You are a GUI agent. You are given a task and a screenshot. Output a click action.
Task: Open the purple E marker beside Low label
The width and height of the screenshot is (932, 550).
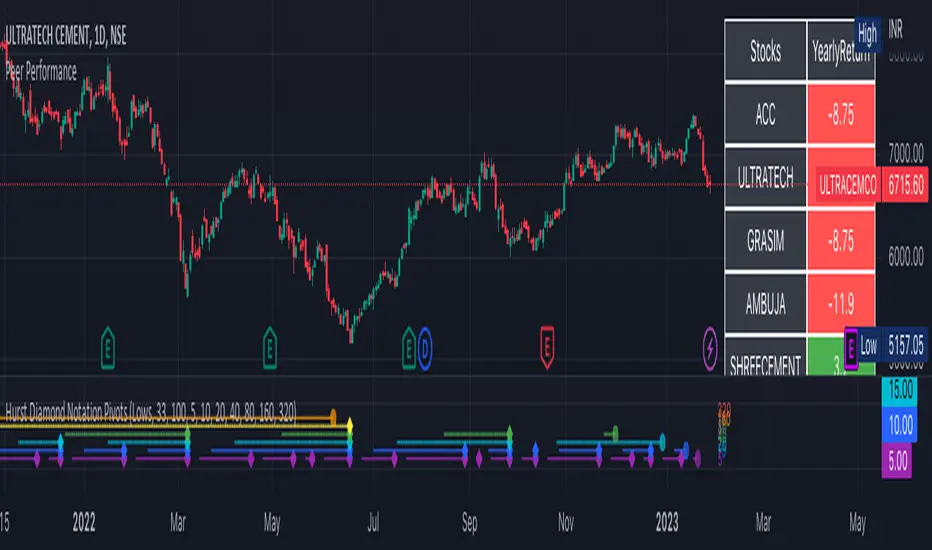click(851, 347)
